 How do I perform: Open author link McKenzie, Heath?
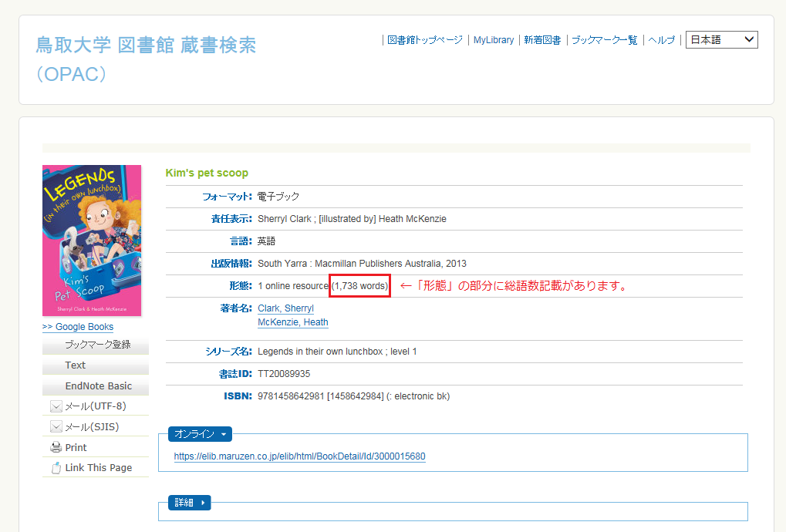click(292, 322)
